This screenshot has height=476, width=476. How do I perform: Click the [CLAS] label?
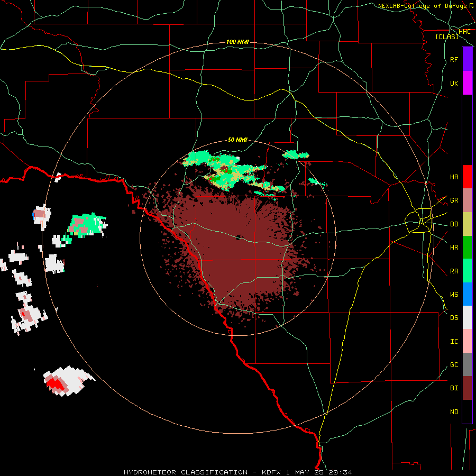point(447,36)
